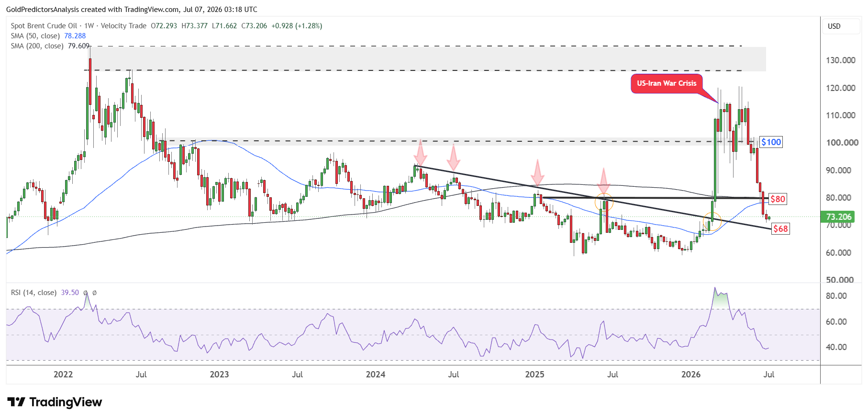Select the low price L71.662
868x420 pixels.
coord(224,26)
